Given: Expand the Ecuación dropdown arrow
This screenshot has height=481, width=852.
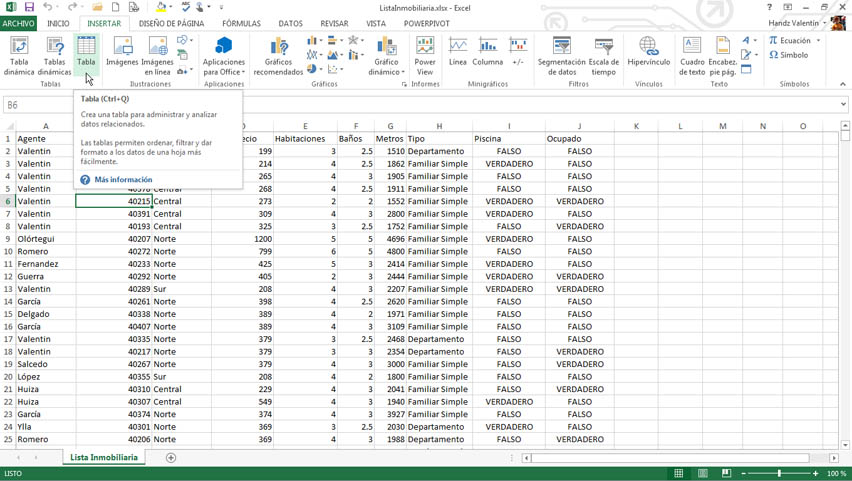Looking at the screenshot, I should pyautogui.click(x=818, y=41).
